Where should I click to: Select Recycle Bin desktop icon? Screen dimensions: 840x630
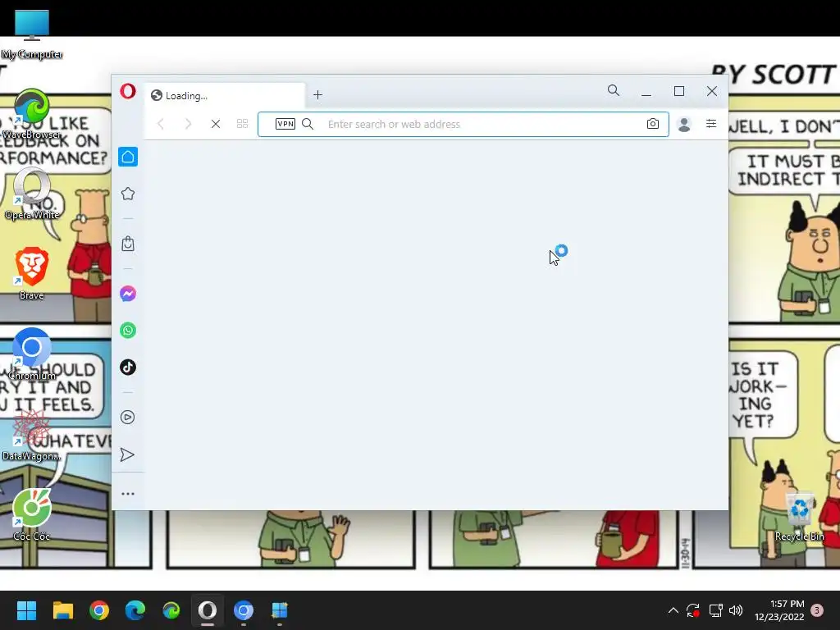(800, 516)
